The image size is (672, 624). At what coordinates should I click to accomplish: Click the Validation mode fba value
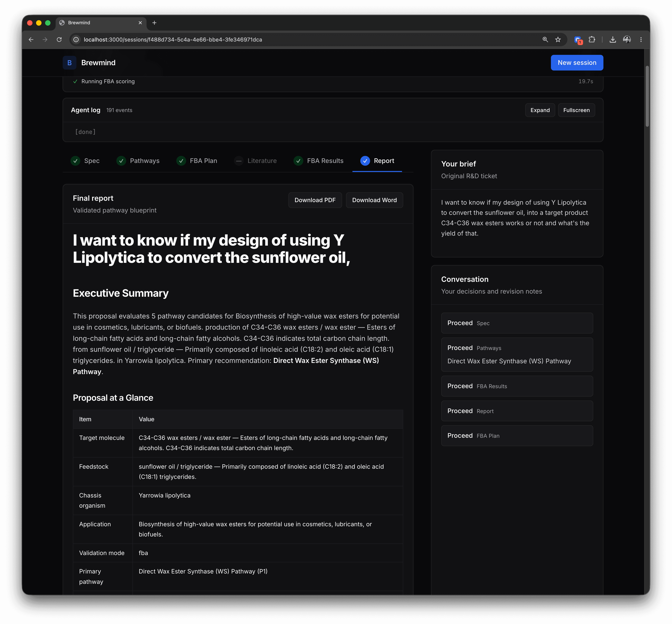(143, 553)
